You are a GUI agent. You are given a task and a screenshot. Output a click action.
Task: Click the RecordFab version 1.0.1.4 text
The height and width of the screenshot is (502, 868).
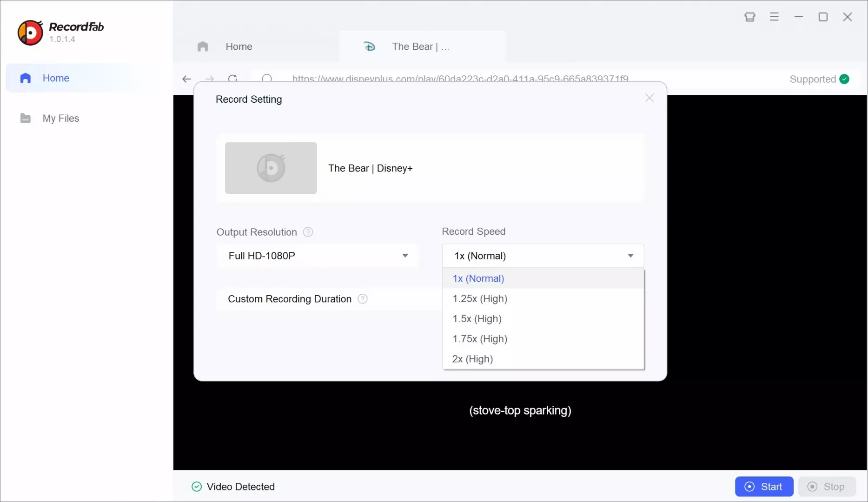pyautogui.click(x=62, y=40)
